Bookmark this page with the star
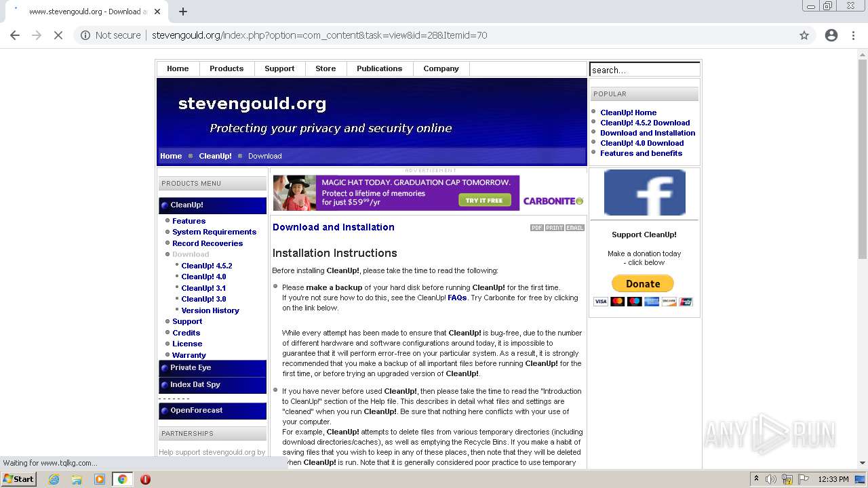 [804, 35]
